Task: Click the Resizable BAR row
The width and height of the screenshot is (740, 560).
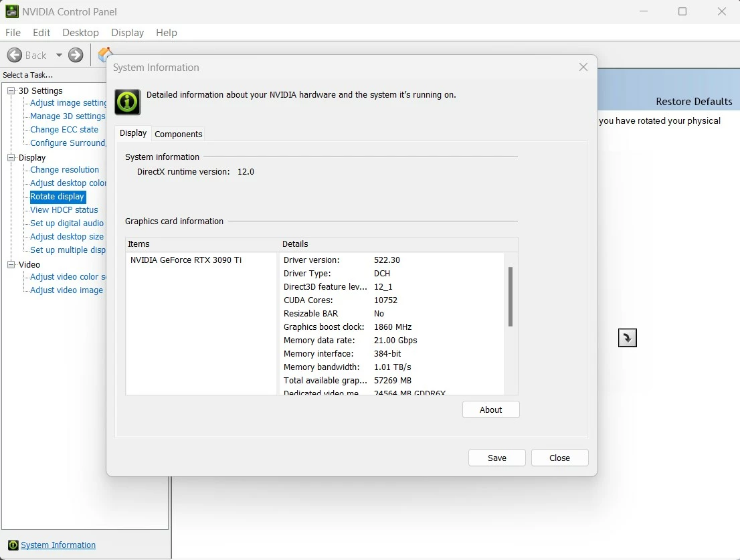Action: tap(391, 314)
